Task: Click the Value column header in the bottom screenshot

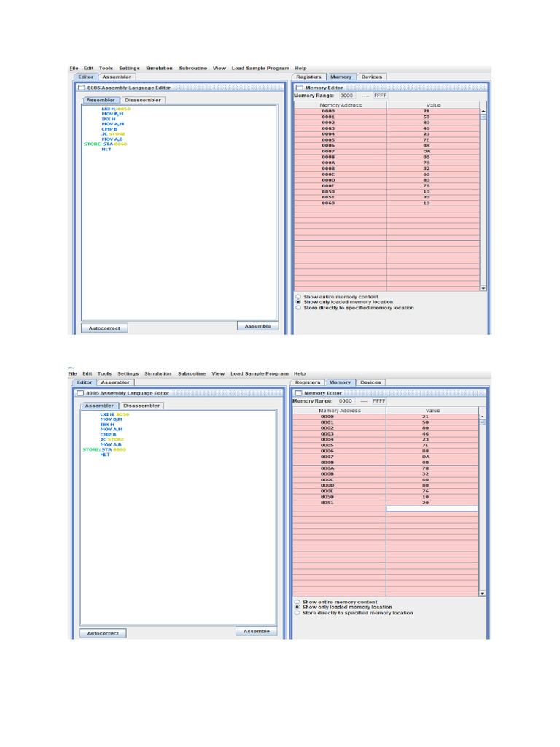Action: tap(432, 410)
